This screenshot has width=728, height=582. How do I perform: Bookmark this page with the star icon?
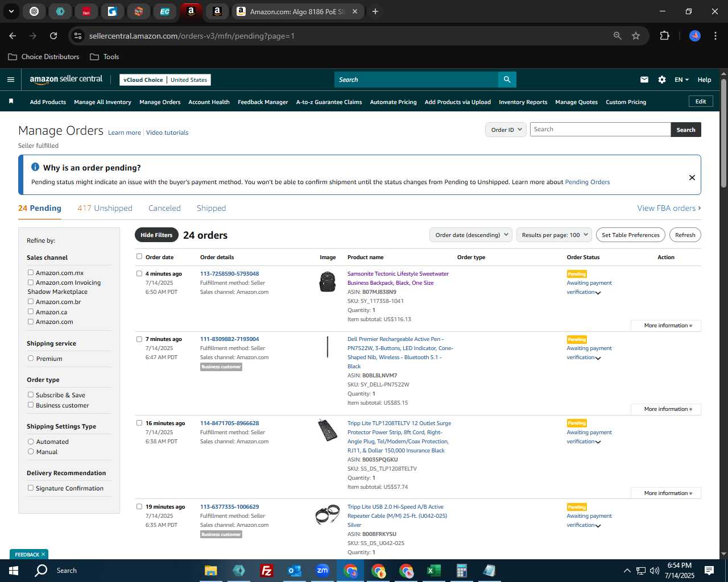[636, 36]
